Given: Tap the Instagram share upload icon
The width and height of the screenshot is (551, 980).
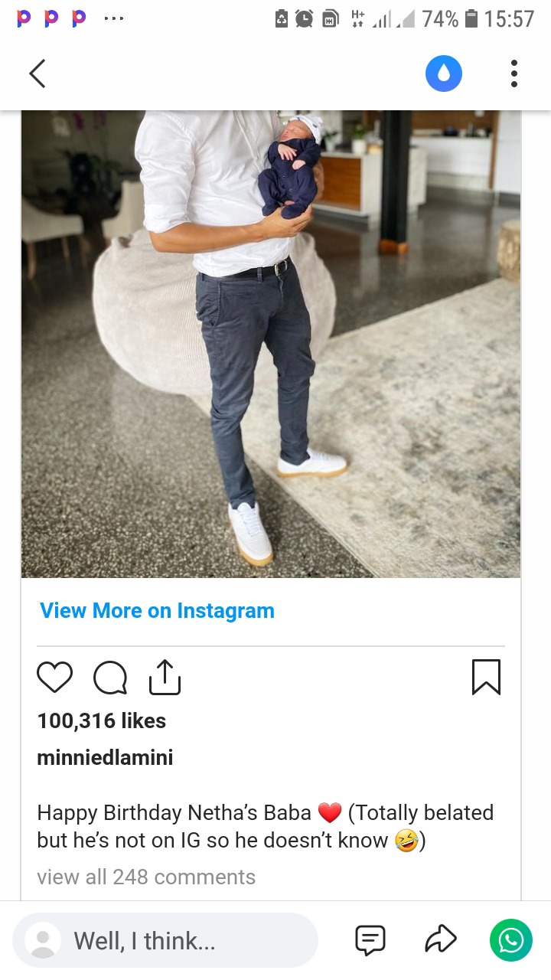Looking at the screenshot, I should 165,677.
